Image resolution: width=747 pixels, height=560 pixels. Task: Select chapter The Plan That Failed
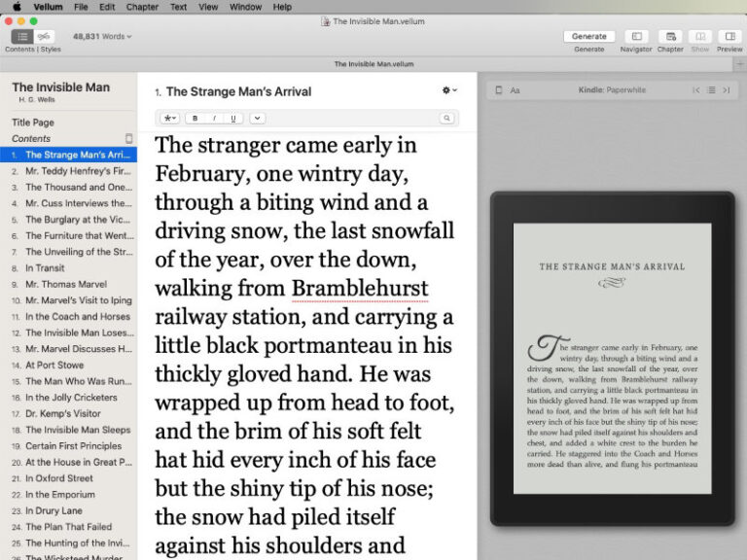(69, 527)
